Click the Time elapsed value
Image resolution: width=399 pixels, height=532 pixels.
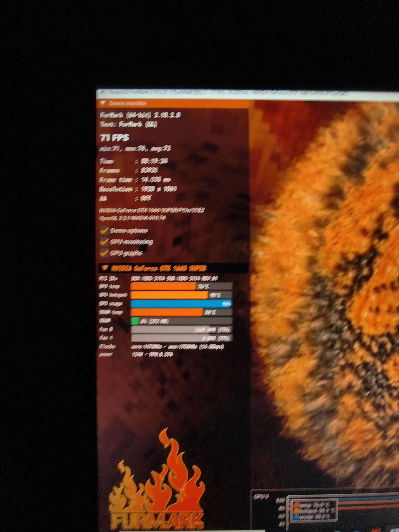click(154, 161)
